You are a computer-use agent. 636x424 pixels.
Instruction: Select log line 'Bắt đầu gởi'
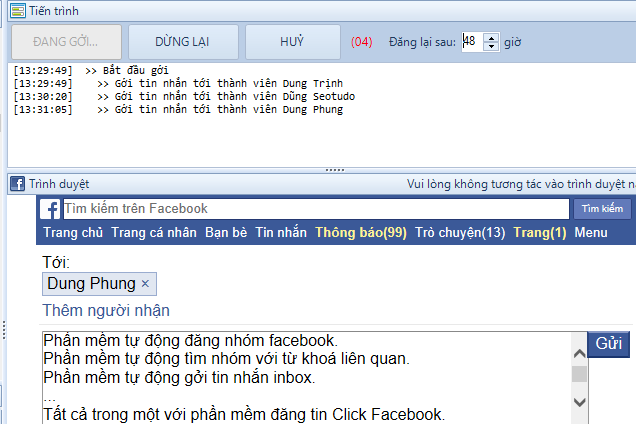[91, 70]
